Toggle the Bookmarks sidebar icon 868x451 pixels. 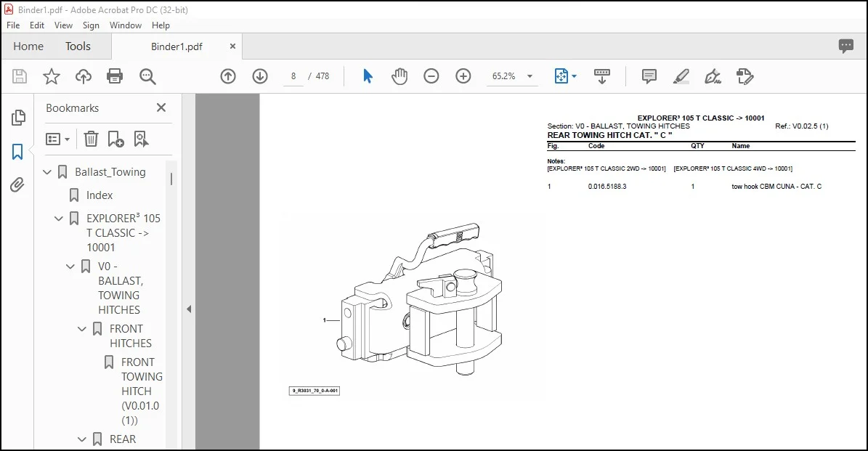pos(17,152)
